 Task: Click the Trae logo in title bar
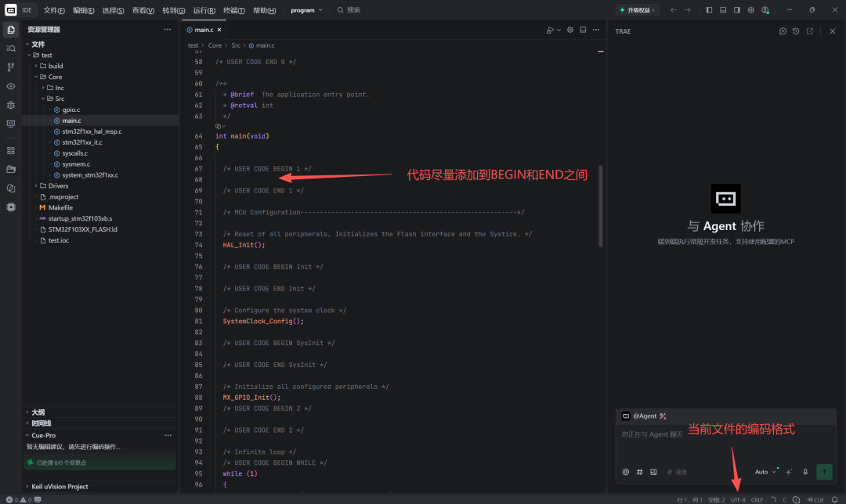pyautogui.click(x=11, y=10)
